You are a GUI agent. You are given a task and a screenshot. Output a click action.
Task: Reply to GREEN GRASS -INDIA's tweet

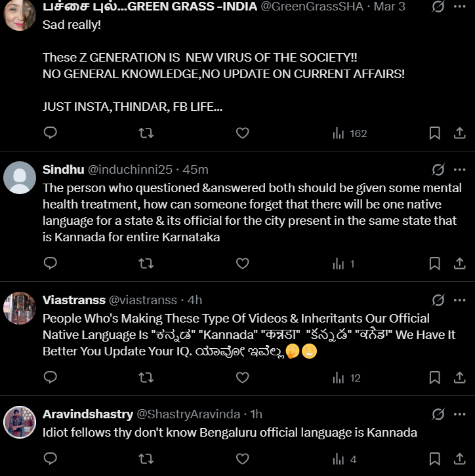pyautogui.click(x=51, y=133)
